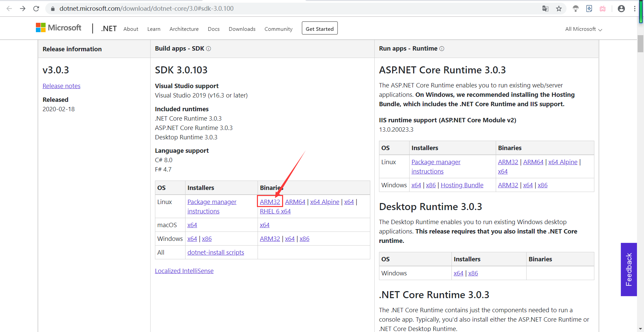Download SDK macOS x64 installer
644x332 pixels.
point(192,225)
